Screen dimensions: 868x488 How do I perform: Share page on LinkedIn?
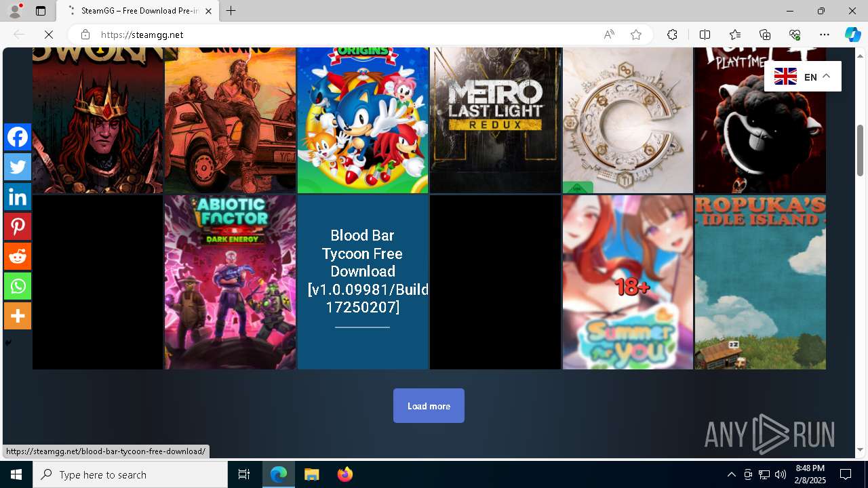(18, 197)
